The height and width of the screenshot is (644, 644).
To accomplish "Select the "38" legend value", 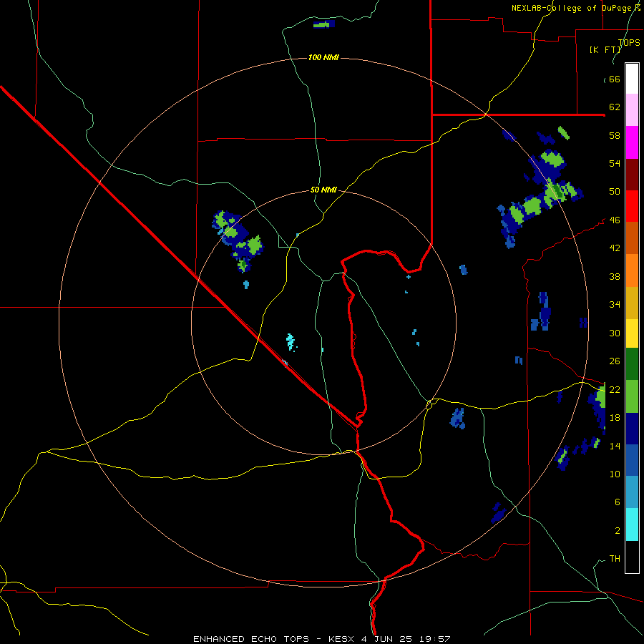I will (x=615, y=276).
